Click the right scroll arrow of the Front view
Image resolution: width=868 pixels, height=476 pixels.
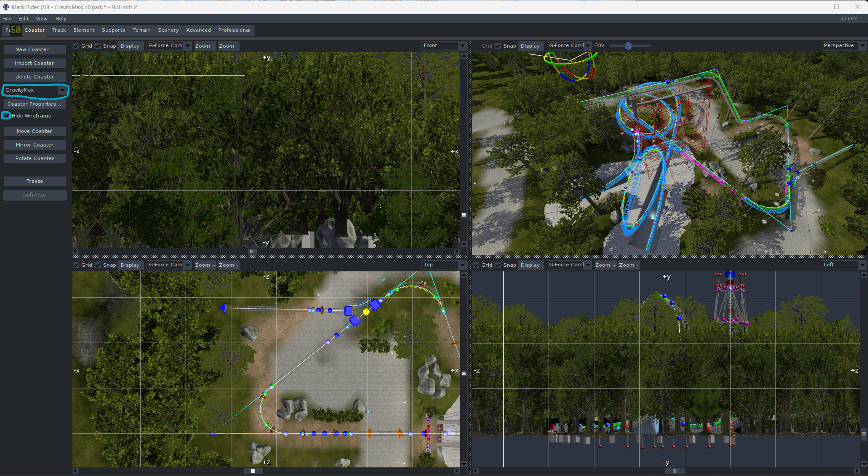[x=456, y=251]
